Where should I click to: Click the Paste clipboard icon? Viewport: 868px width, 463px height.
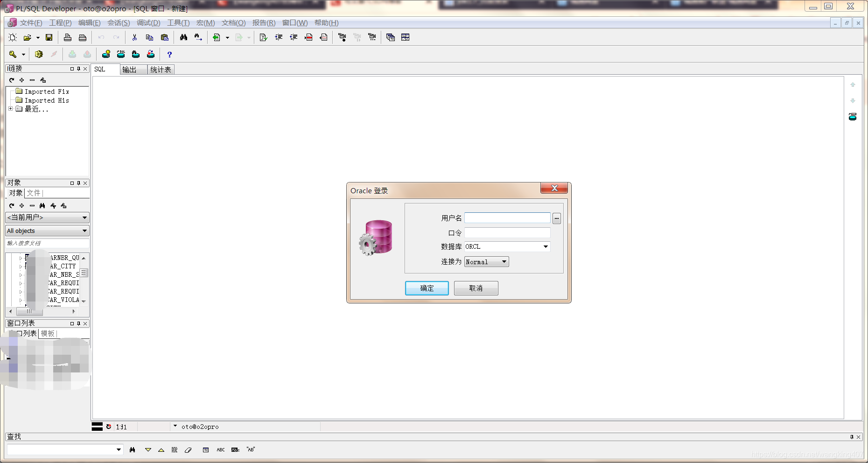click(x=164, y=37)
